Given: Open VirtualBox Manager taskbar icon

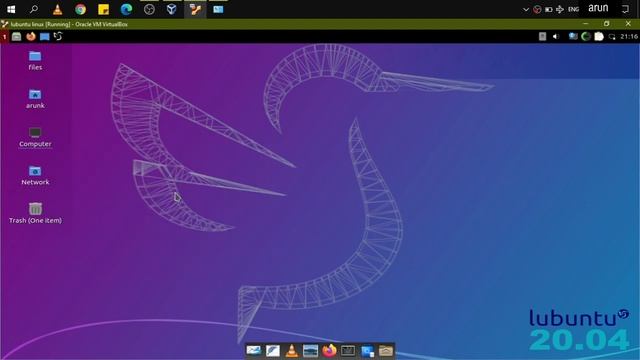Looking at the screenshot, I should (x=172, y=9).
